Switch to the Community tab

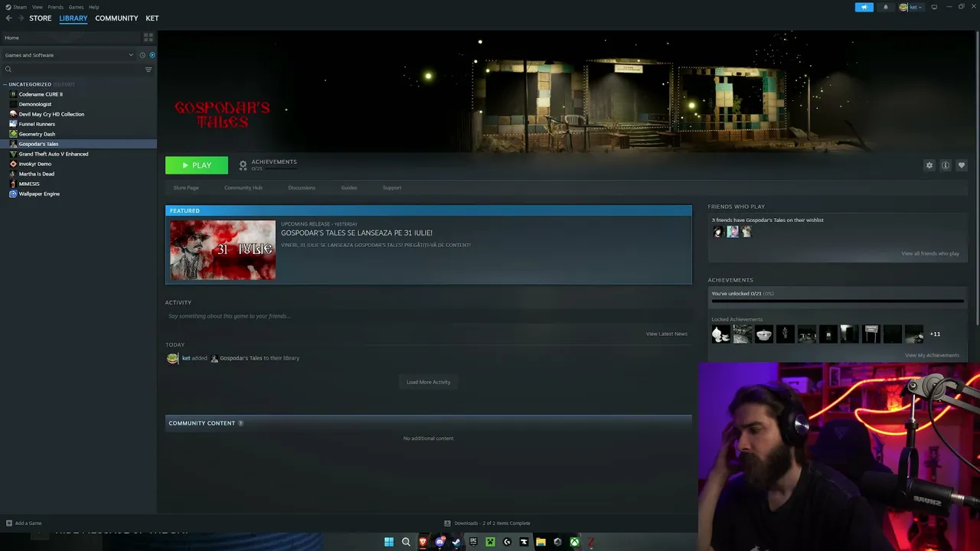(x=116, y=18)
